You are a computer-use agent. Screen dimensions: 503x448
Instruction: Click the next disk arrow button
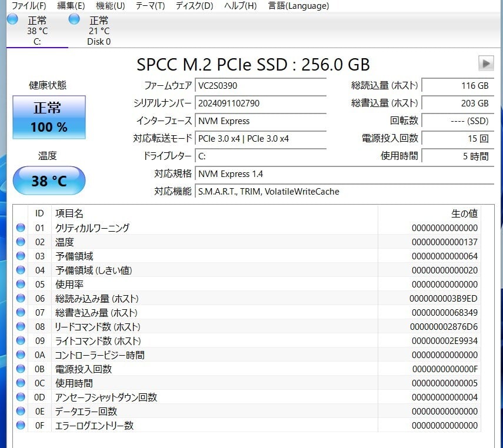click(x=485, y=63)
